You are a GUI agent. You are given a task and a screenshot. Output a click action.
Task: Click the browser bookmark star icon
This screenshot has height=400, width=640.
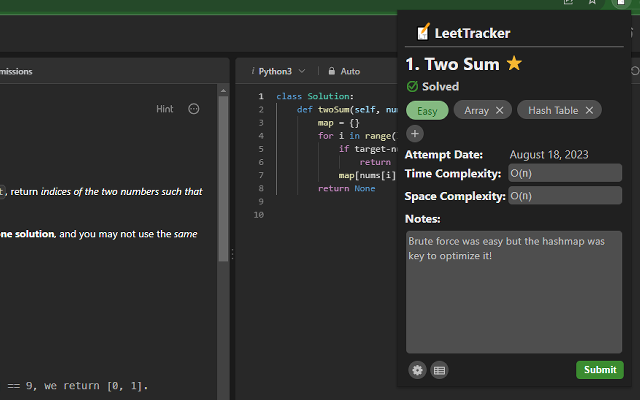[592, 2]
